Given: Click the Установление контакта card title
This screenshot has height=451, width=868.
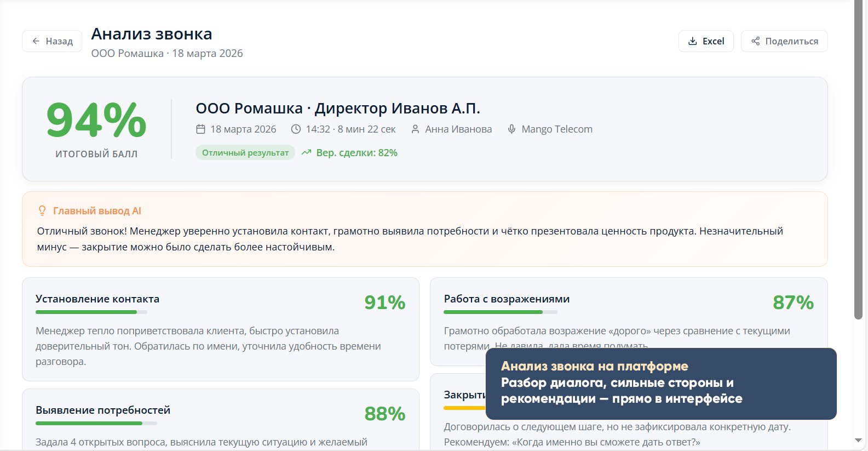Looking at the screenshot, I should 97,299.
